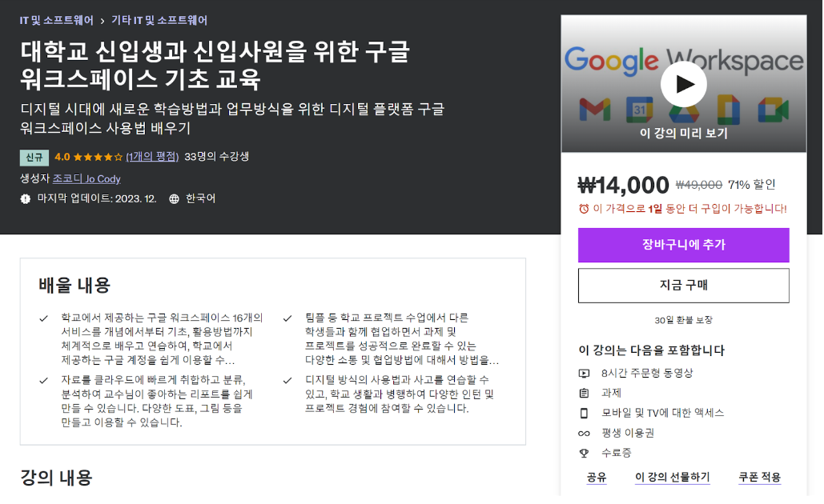The image size is (824, 504).
Task: Click 이 강의는 다음을 포함합니다 heading
Action: point(651,350)
